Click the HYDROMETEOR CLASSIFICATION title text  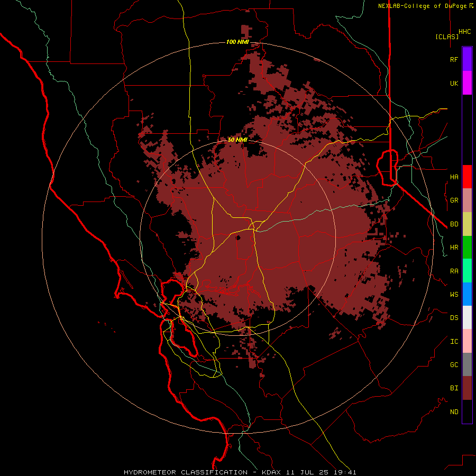186,472
